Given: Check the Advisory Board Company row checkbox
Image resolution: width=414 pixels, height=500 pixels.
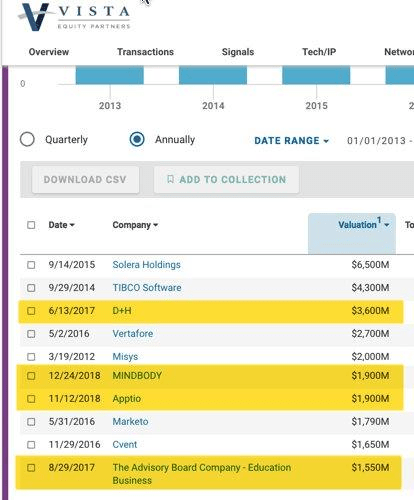Looking at the screenshot, I should (31, 468).
